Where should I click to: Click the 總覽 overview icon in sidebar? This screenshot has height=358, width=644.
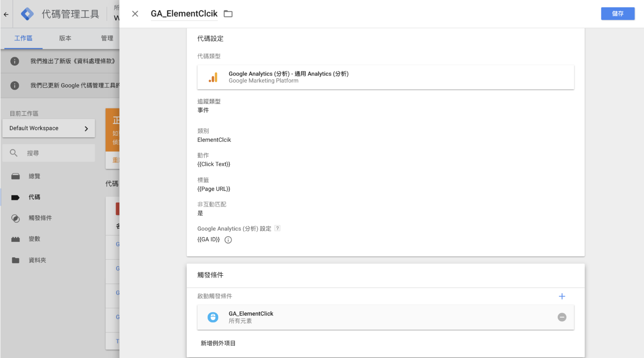(15, 176)
